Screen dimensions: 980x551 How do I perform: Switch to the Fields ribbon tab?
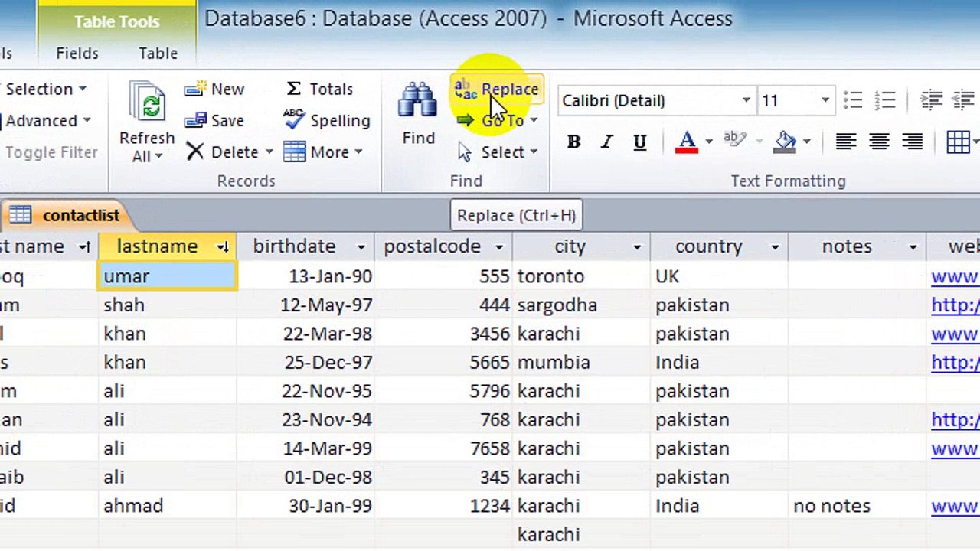click(77, 53)
